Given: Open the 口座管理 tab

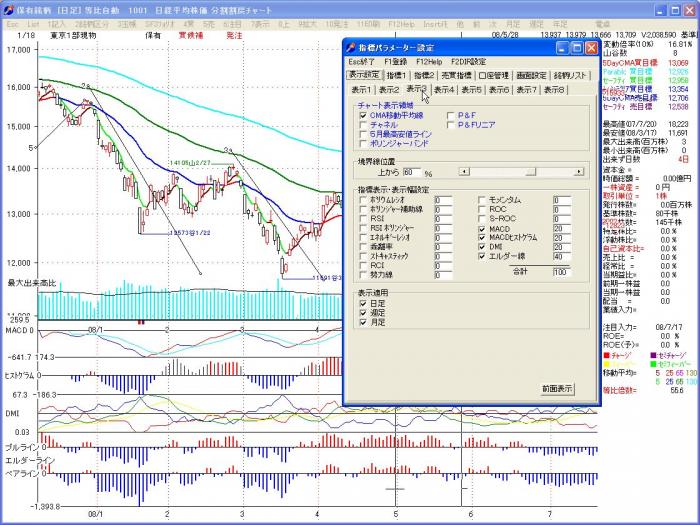Looking at the screenshot, I should (493, 75).
